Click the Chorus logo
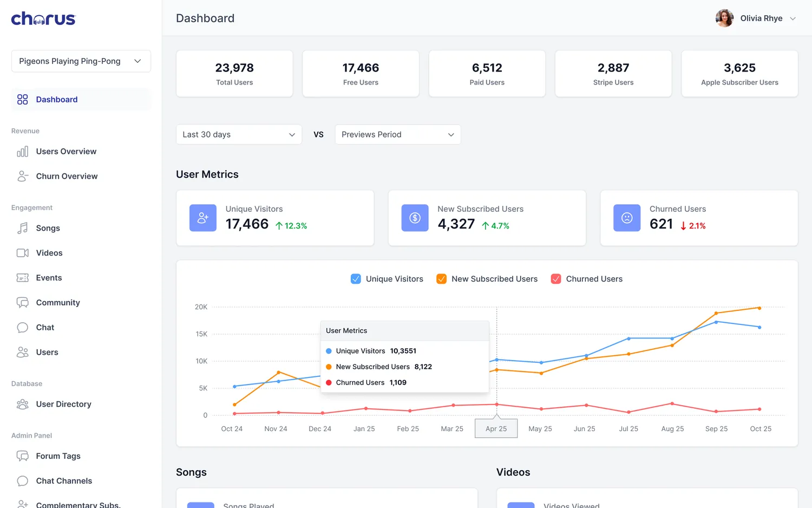Screen dimensions: 812x508 (x=43, y=19)
